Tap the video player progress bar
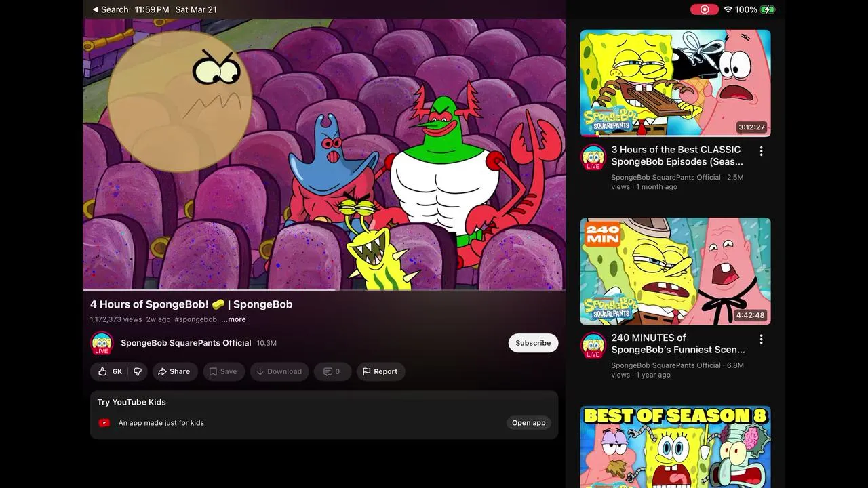This screenshot has height=488, width=868. click(324, 290)
